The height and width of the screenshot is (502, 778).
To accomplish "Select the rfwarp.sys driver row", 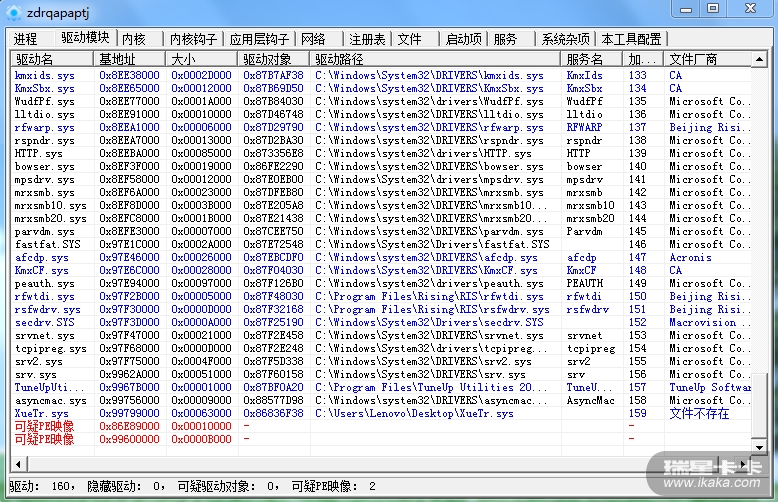I will [x=381, y=127].
